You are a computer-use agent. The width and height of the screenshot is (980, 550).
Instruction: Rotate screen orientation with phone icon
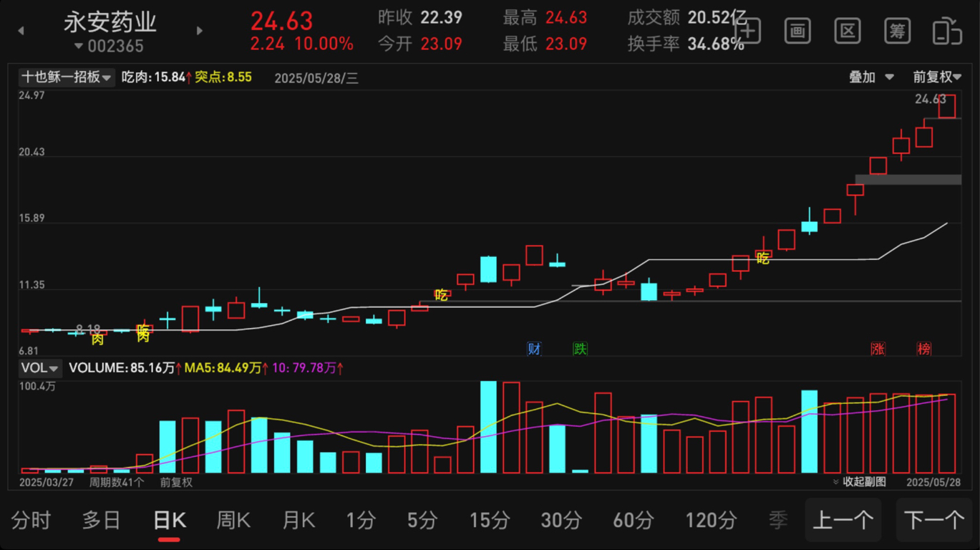pyautogui.click(x=947, y=31)
